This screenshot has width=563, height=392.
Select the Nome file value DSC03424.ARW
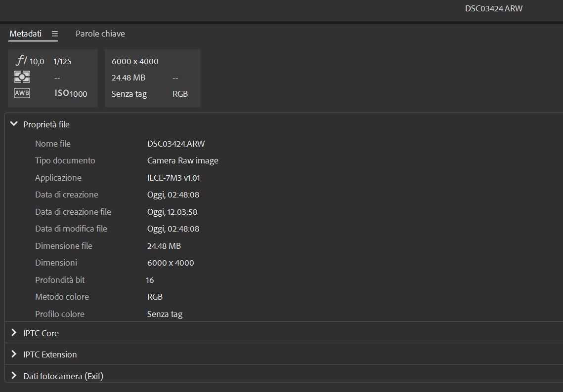pyautogui.click(x=175, y=144)
